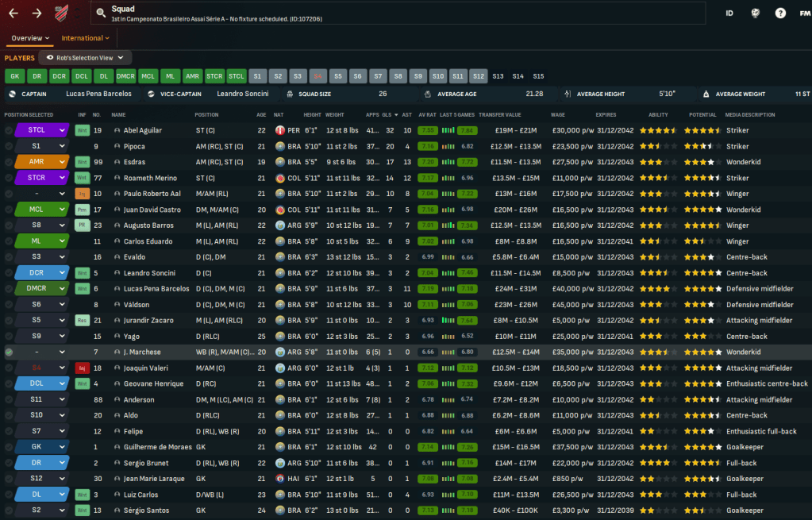The image size is (812, 520).
Task: Expand the AMR position dropdown for Esdras
Action: tap(63, 162)
